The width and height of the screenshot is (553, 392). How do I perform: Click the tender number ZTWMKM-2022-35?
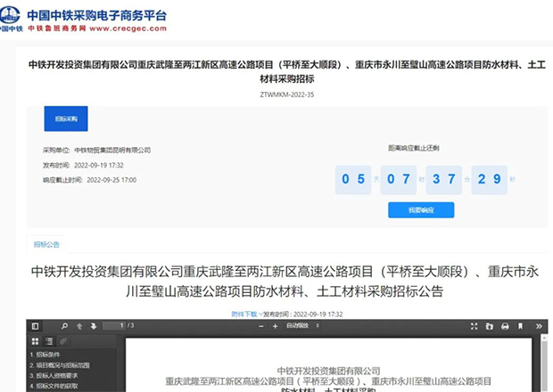[286, 94]
